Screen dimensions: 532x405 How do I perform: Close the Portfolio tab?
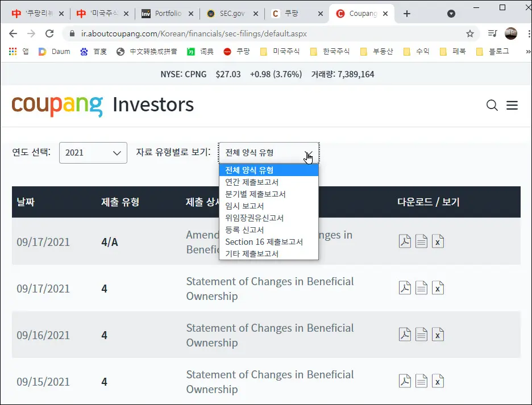coord(191,14)
